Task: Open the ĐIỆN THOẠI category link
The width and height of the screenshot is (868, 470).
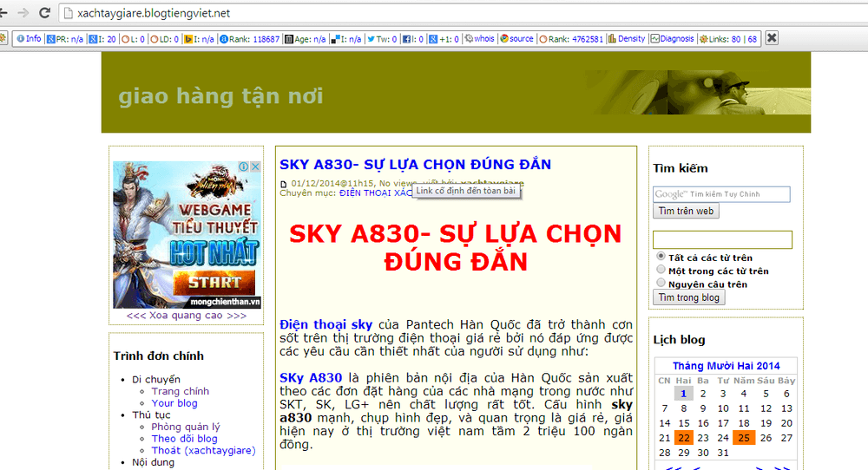Action: coord(375,193)
